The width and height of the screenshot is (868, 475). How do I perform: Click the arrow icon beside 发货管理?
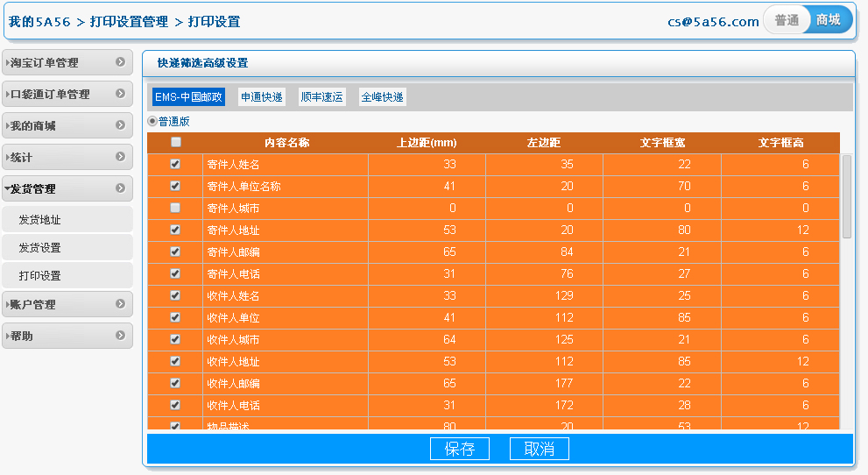point(121,188)
